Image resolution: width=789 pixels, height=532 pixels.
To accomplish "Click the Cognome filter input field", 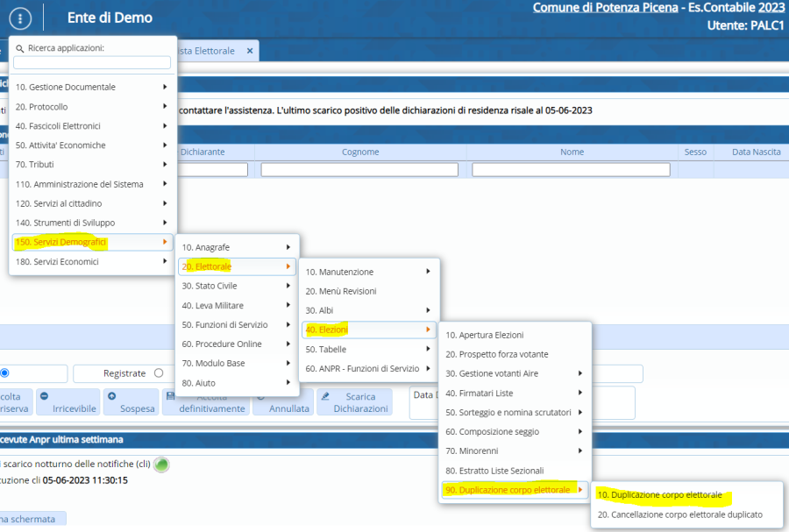I will tap(359, 169).
